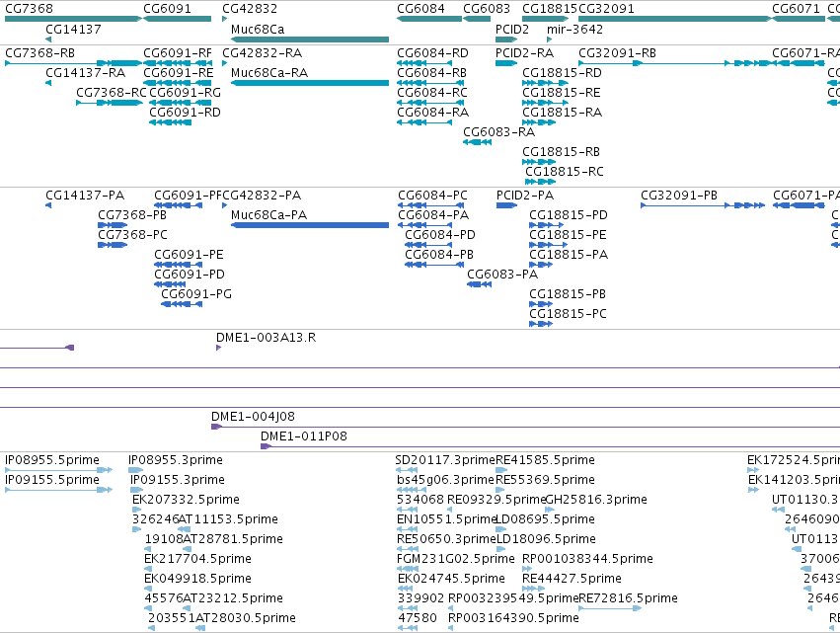Click the CG14137 gene label
Screen dimensions: 840x633
(x=73, y=29)
